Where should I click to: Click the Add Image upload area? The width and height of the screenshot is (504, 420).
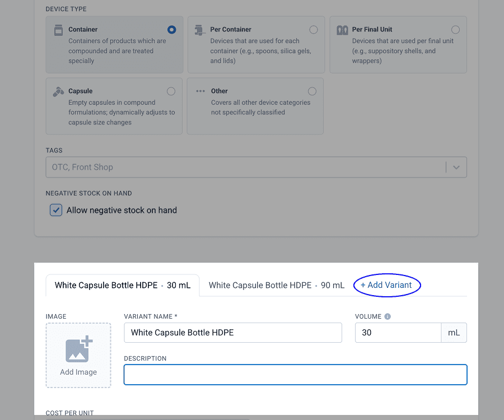[x=78, y=356]
